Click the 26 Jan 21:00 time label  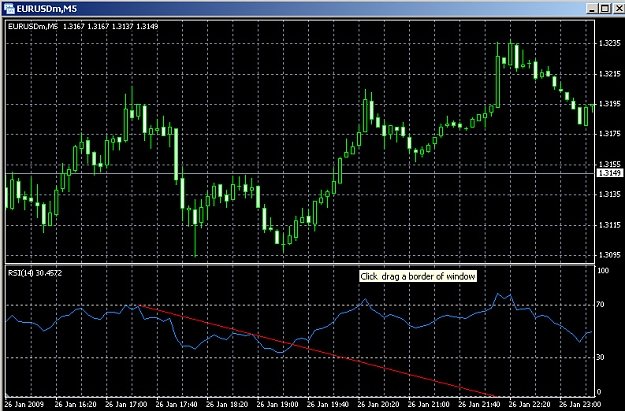point(429,404)
